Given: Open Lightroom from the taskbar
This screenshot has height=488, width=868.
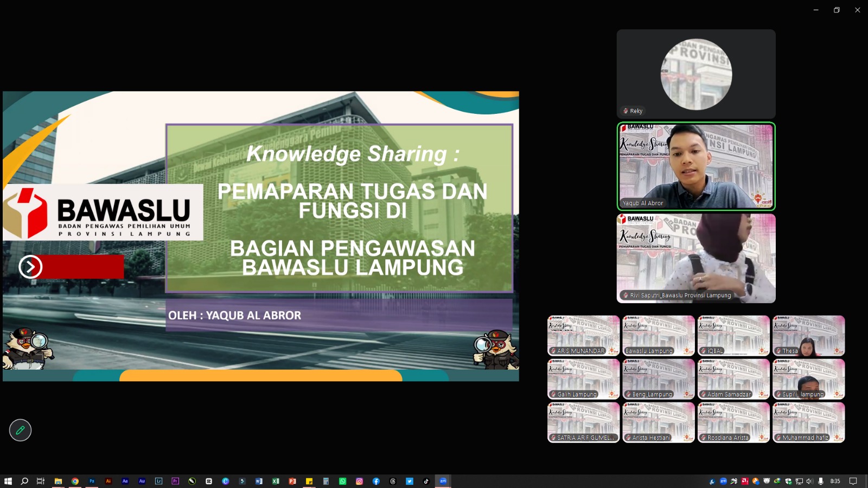Looking at the screenshot, I should click(x=158, y=481).
